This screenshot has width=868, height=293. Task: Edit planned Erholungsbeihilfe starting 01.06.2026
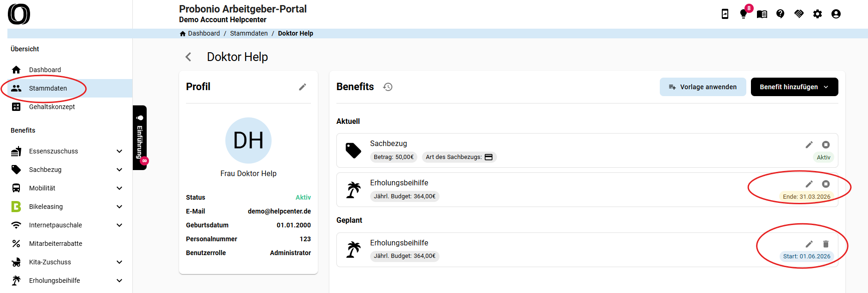coord(809,244)
